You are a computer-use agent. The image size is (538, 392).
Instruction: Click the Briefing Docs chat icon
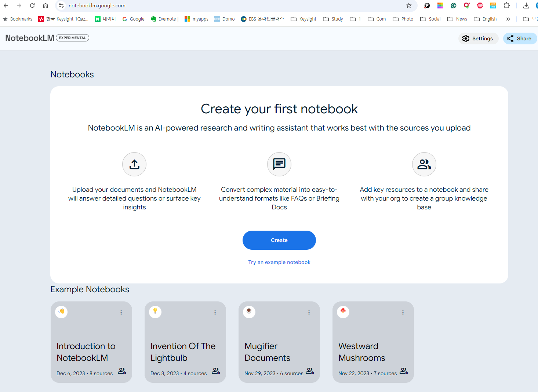(279, 164)
